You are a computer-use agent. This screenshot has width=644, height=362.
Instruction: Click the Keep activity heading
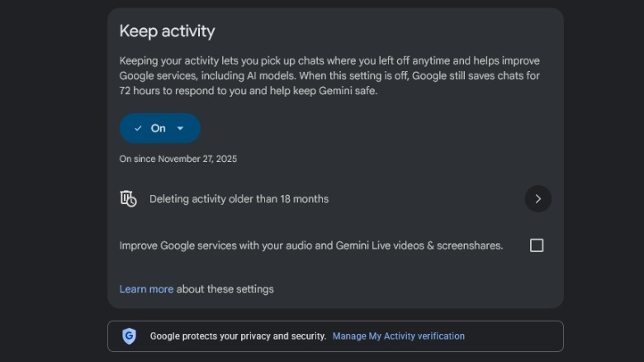pos(167,31)
